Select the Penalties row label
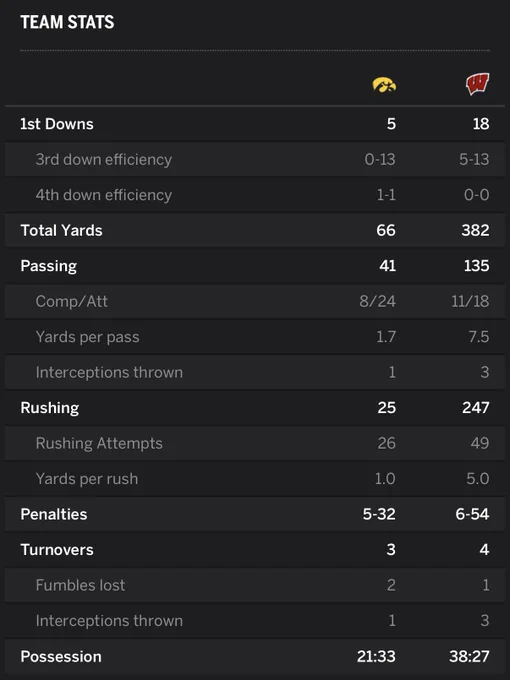Image resolution: width=510 pixels, height=680 pixels. [54, 514]
